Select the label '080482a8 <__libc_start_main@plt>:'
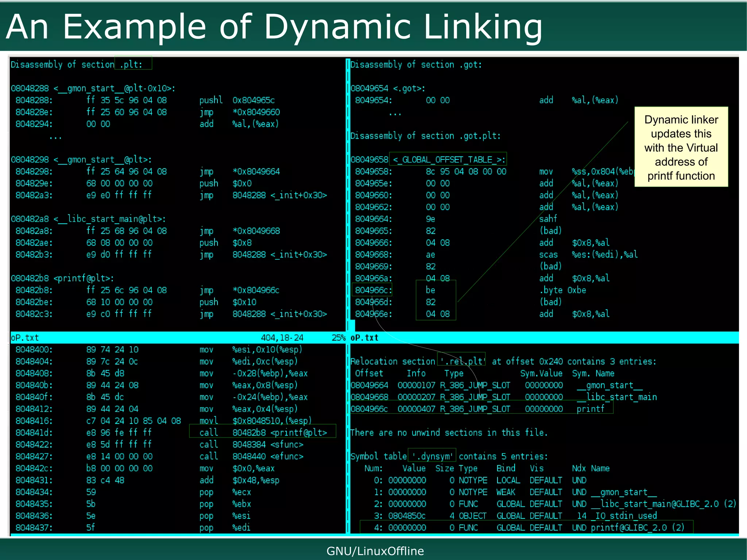The height and width of the screenshot is (560, 747). 88,219
